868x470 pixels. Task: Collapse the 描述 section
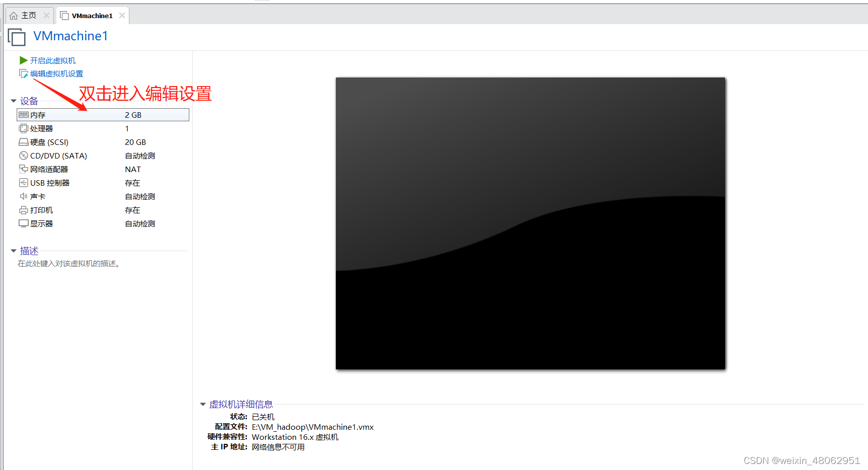point(13,251)
